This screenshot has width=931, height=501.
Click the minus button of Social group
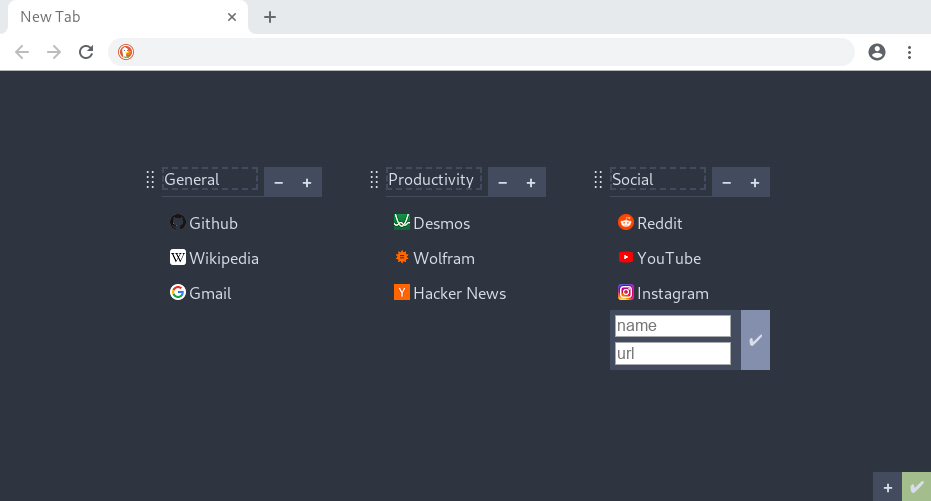click(726, 183)
